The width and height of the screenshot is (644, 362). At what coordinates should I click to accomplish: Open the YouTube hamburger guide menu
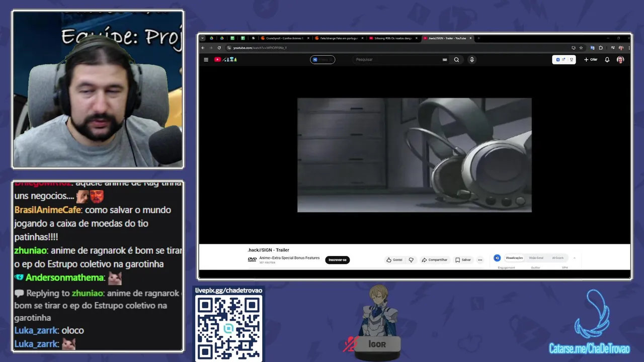(206, 59)
